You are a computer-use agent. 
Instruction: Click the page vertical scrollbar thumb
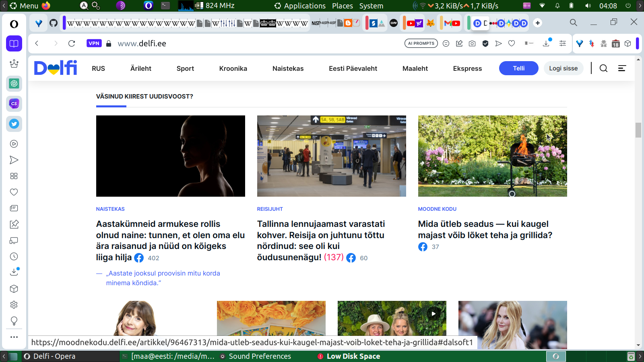tap(638, 130)
